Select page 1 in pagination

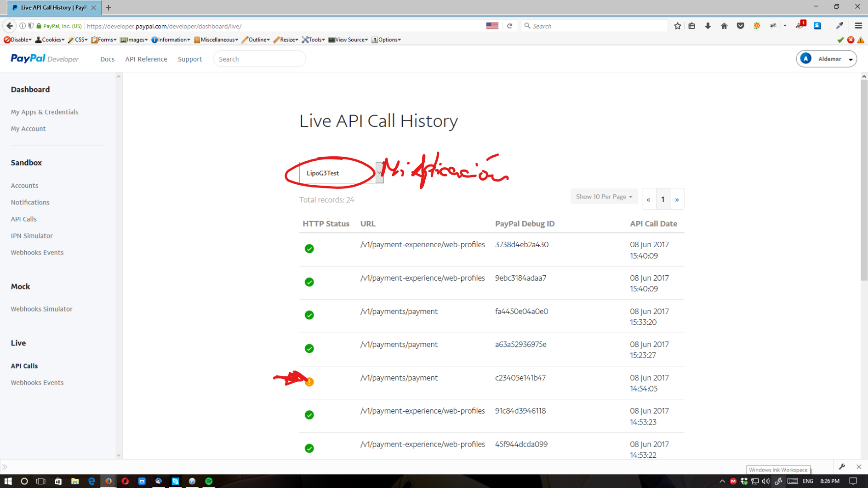pyautogui.click(x=663, y=199)
